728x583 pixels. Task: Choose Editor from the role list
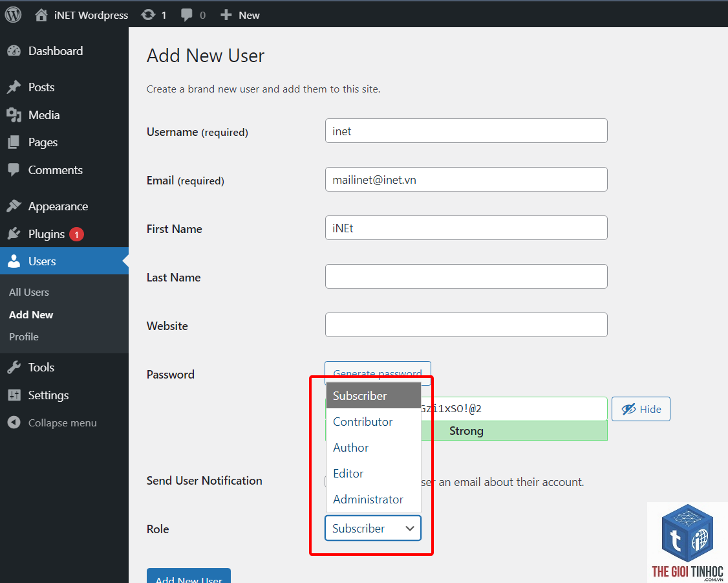click(374, 474)
